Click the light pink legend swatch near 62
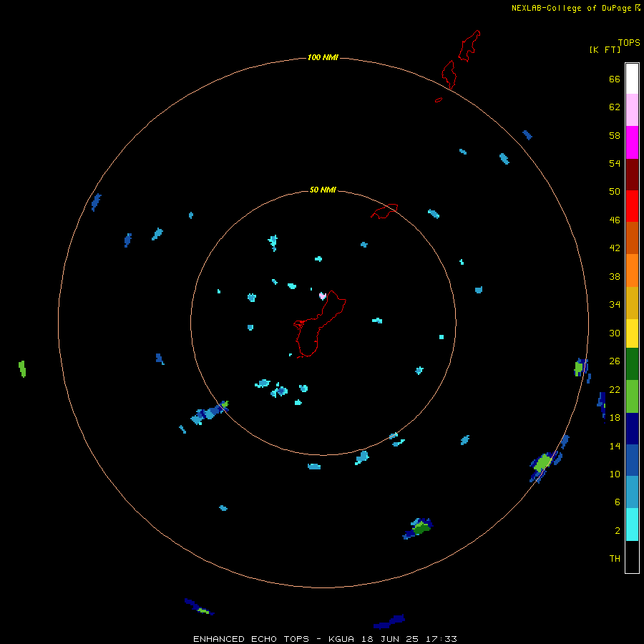This screenshot has width=644, height=644. (632, 109)
